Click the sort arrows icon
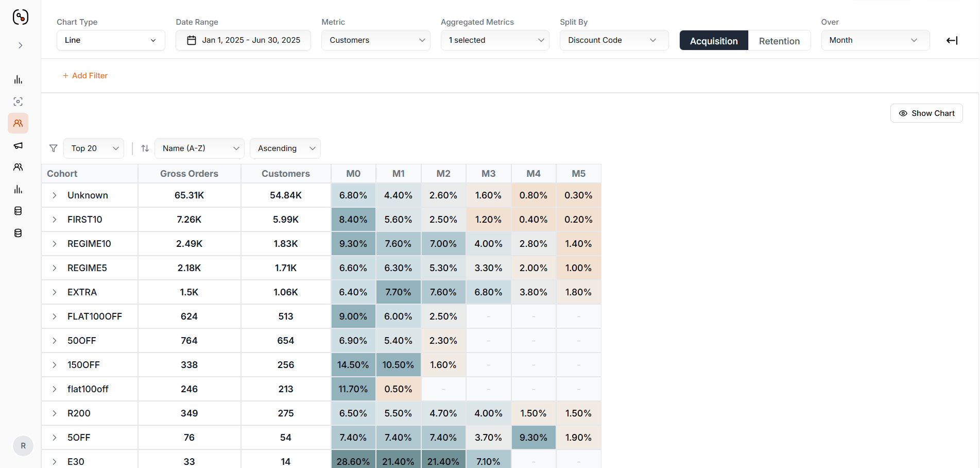The width and height of the screenshot is (980, 468). [145, 148]
